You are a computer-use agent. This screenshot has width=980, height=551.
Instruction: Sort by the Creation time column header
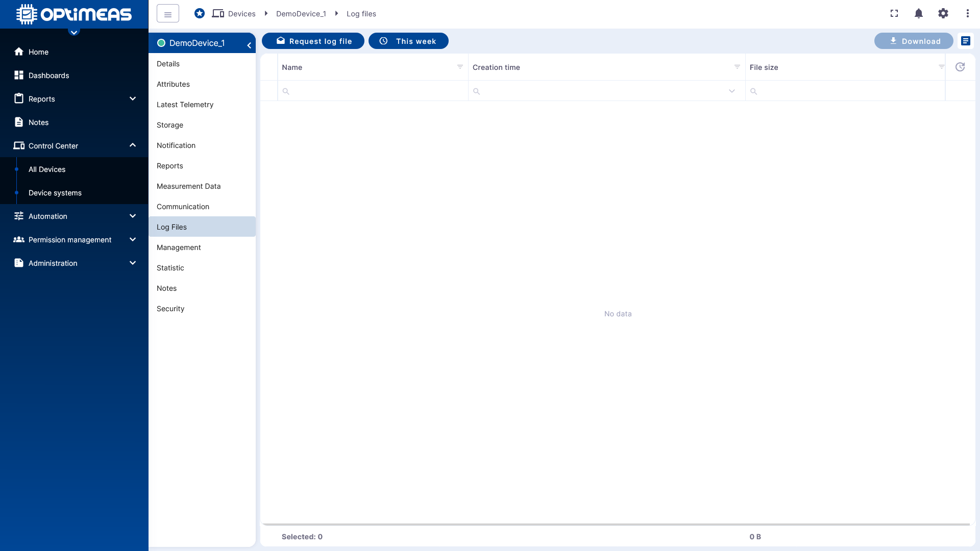[x=496, y=67]
